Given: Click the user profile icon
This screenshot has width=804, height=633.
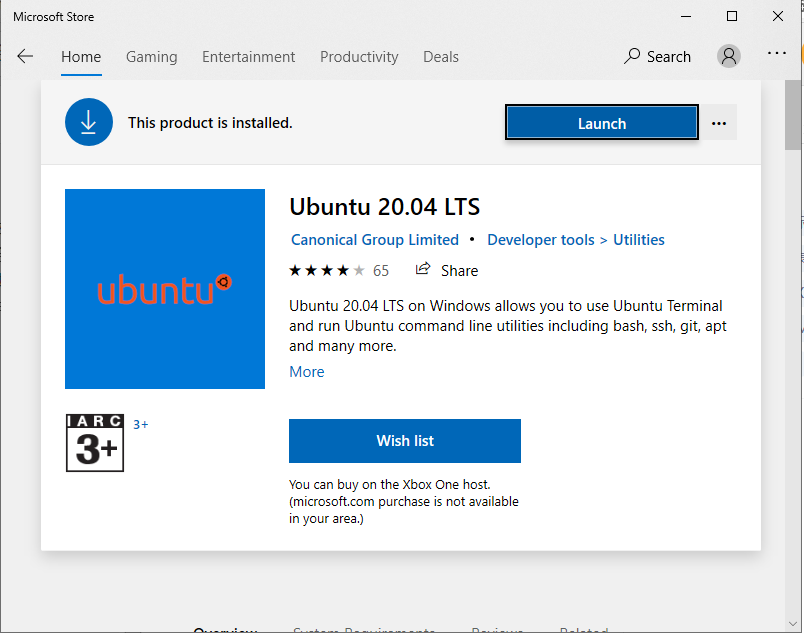Looking at the screenshot, I should pyautogui.click(x=729, y=56).
